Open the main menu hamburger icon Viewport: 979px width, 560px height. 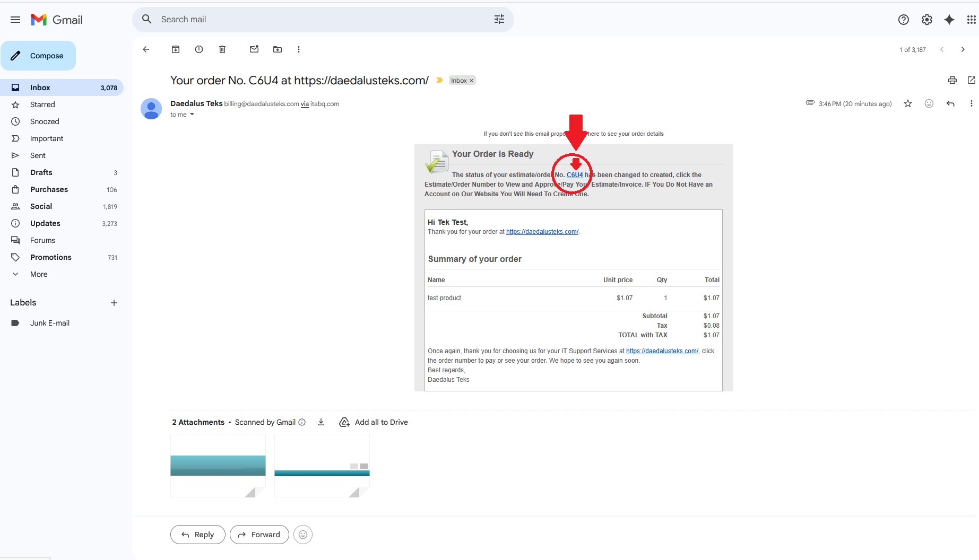(x=15, y=20)
